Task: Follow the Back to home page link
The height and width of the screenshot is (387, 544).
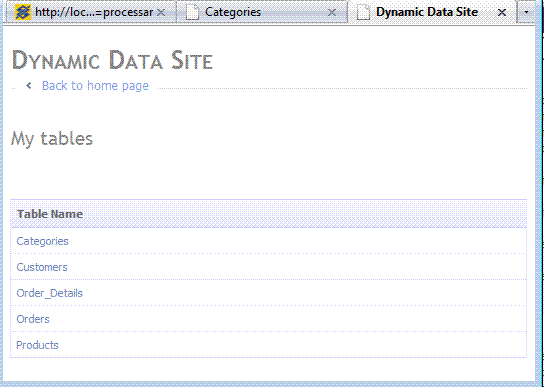Action: [x=95, y=85]
